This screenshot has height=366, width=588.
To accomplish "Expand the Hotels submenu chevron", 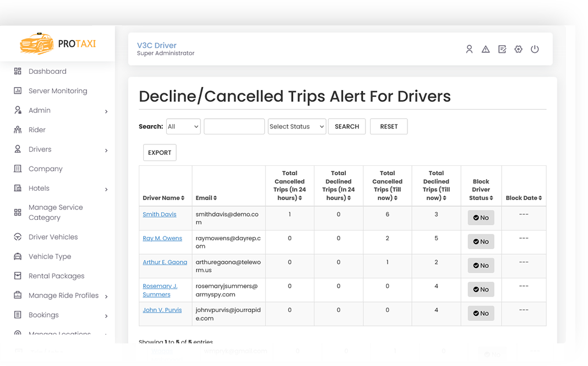I will coord(106,190).
